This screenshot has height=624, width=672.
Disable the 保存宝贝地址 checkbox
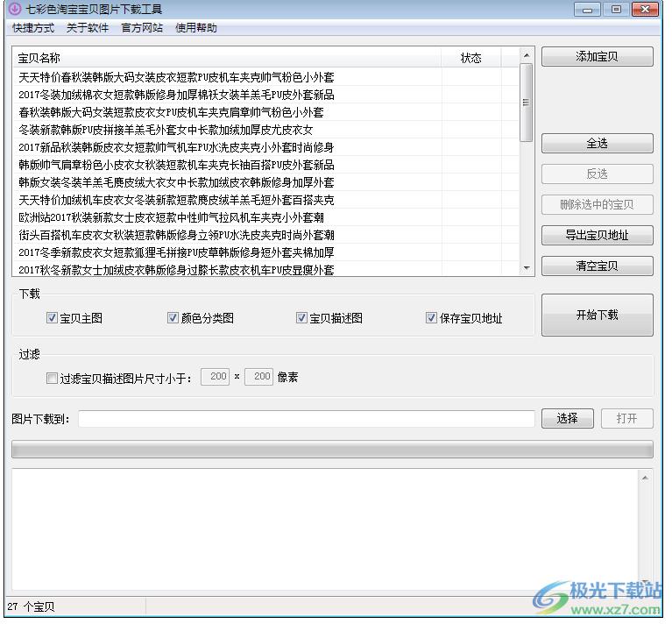click(x=432, y=318)
